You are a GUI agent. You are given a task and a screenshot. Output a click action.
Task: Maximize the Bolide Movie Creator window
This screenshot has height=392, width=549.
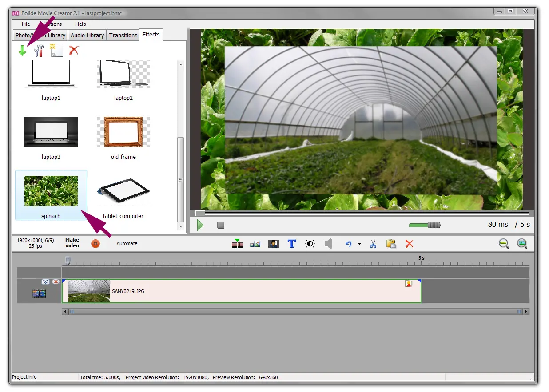pyautogui.click(x=510, y=12)
